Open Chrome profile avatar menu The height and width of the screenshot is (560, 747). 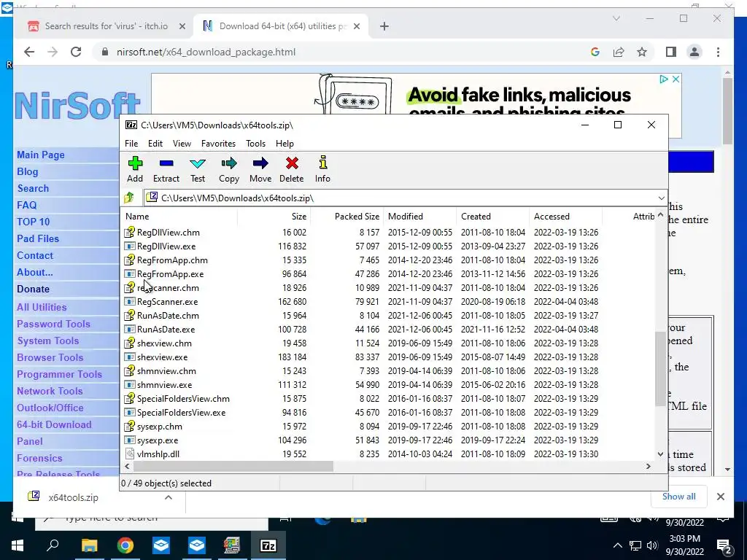coord(694,52)
